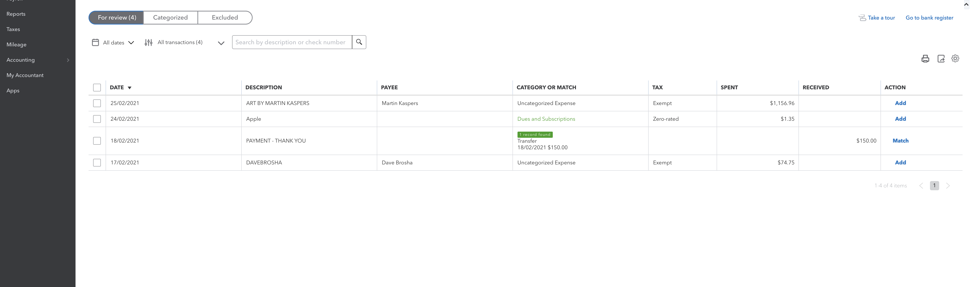Expand the Accounting sidebar submenu
Viewport: 980px width, 287px height.
coord(68,60)
